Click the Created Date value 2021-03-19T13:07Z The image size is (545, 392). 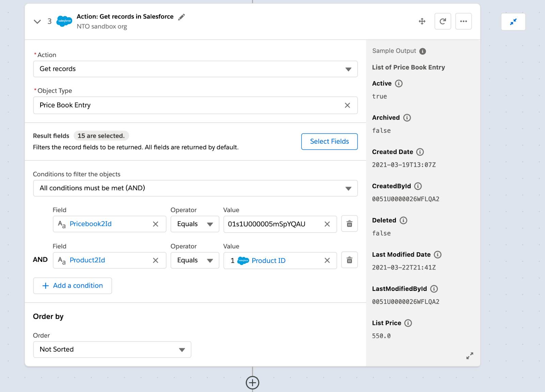[404, 165]
